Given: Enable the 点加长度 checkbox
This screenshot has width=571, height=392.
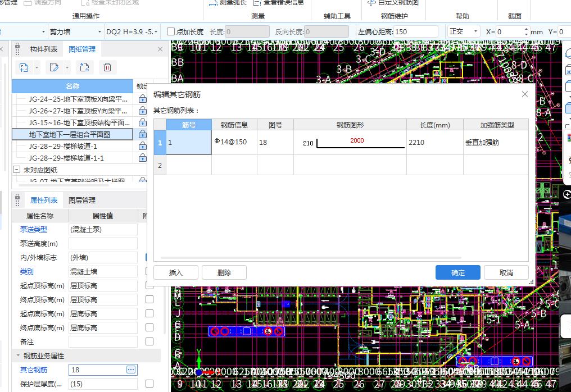Looking at the screenshot, I should [171, 32].
